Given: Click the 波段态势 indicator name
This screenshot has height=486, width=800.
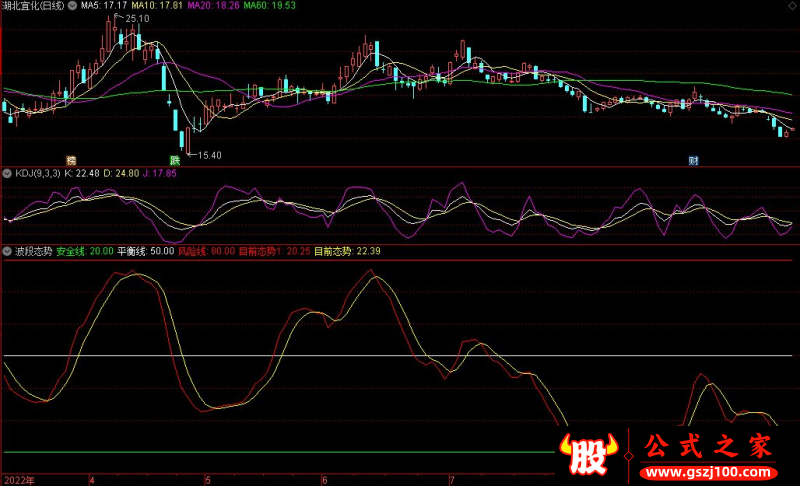Looking at the screenshot, I should 34,251.
